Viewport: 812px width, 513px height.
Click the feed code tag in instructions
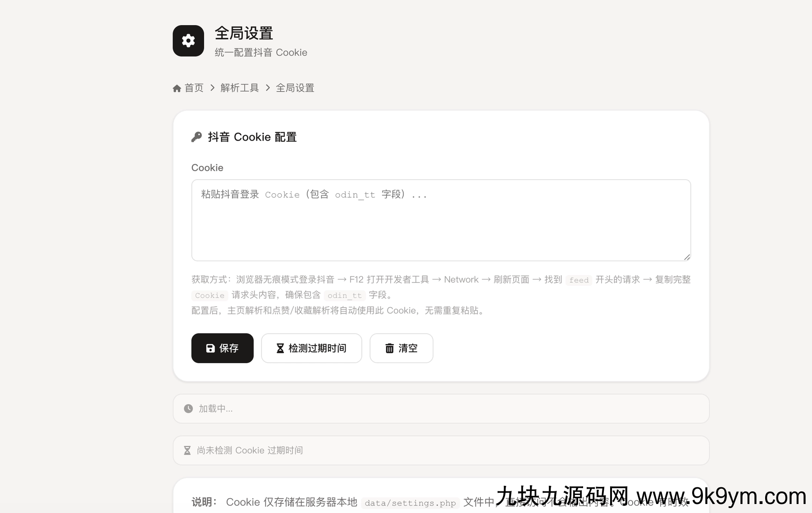[x=579, y=280]
